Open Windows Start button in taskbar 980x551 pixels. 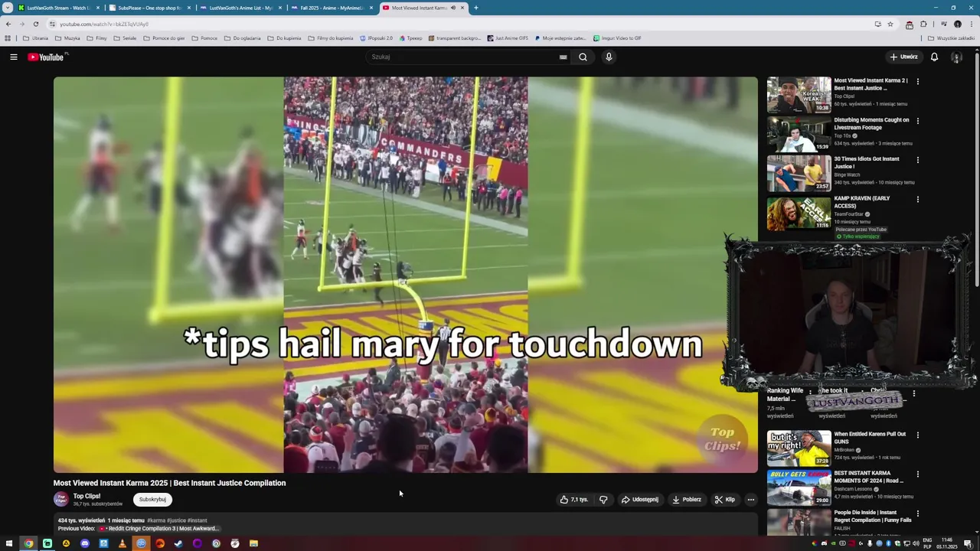click(x=10, y=543)
